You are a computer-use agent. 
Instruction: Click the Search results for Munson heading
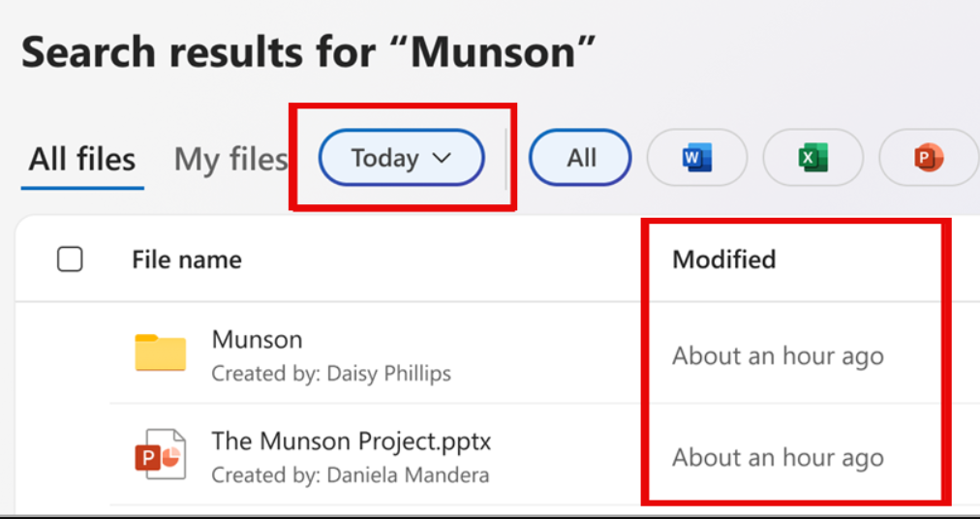pyautogui.click(x=308, y=51)
